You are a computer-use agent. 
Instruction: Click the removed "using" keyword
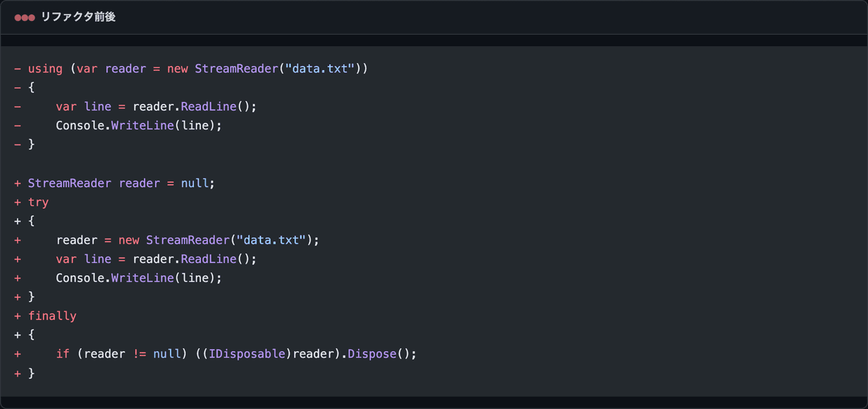coord(46,69)
